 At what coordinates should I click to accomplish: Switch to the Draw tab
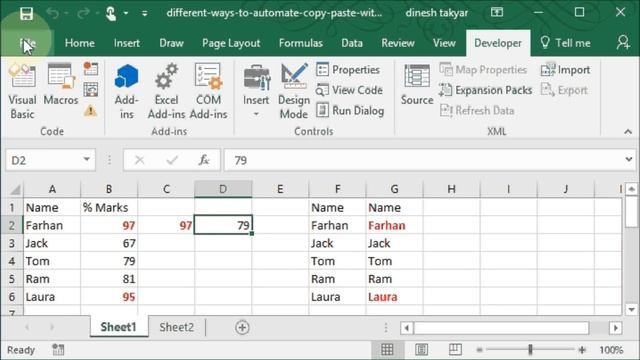(171, 43)
